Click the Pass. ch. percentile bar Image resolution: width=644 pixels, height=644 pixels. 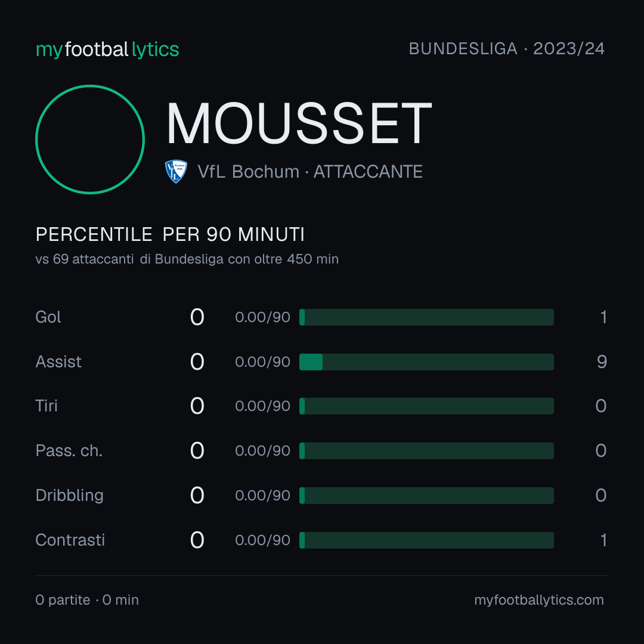pos(426,451)
